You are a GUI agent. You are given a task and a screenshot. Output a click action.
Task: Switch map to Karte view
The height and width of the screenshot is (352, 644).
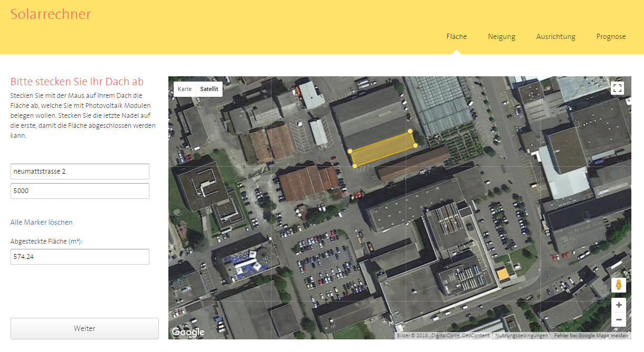click(x=185, y=89)
